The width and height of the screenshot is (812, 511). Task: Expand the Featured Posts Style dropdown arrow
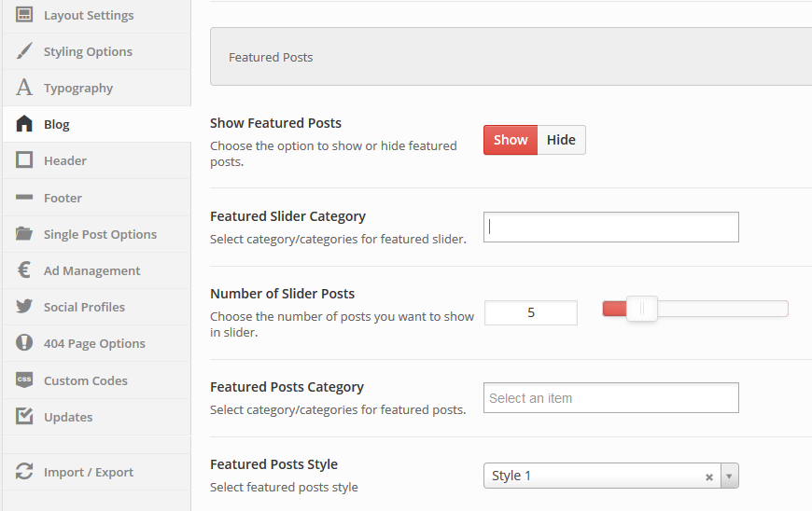[x=729, y=476]
